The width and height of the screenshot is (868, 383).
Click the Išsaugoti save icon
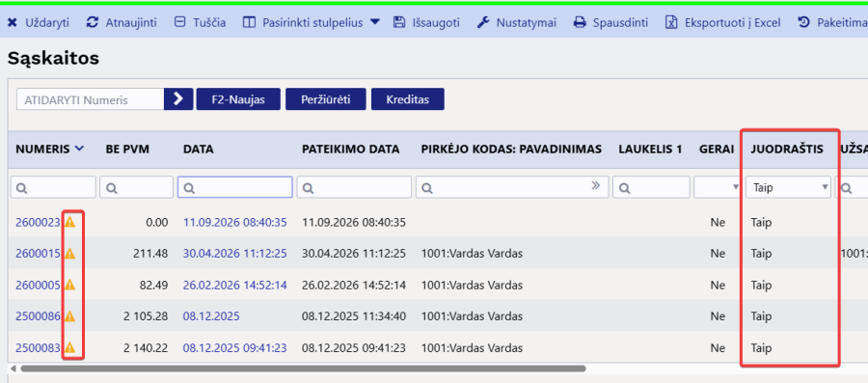[x=398, y=23]
